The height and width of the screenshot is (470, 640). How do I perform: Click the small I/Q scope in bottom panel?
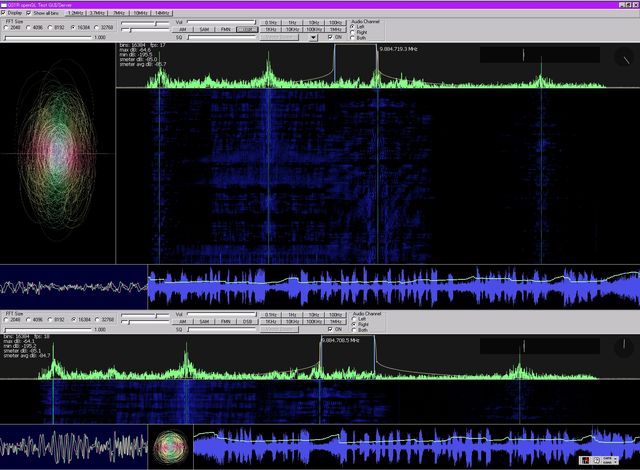click(172, 446)
